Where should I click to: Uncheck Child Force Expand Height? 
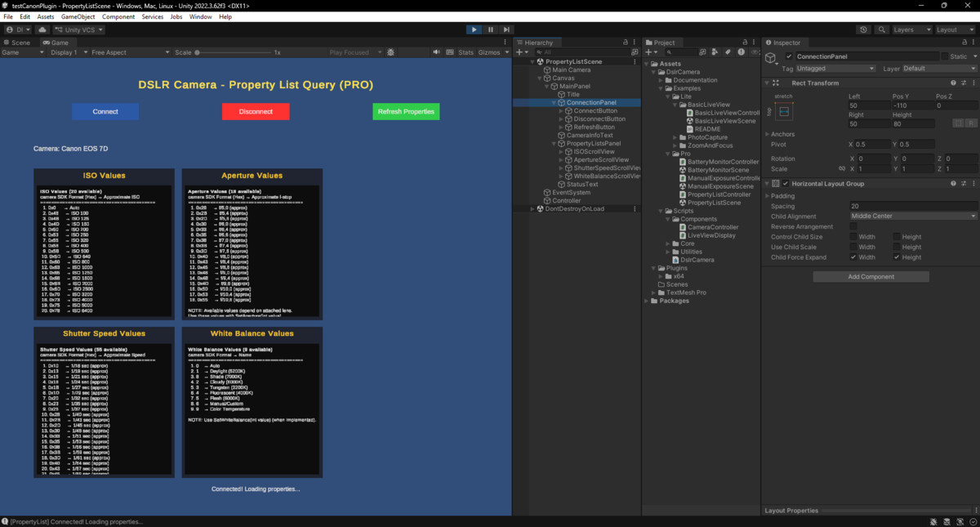(897, 257)
